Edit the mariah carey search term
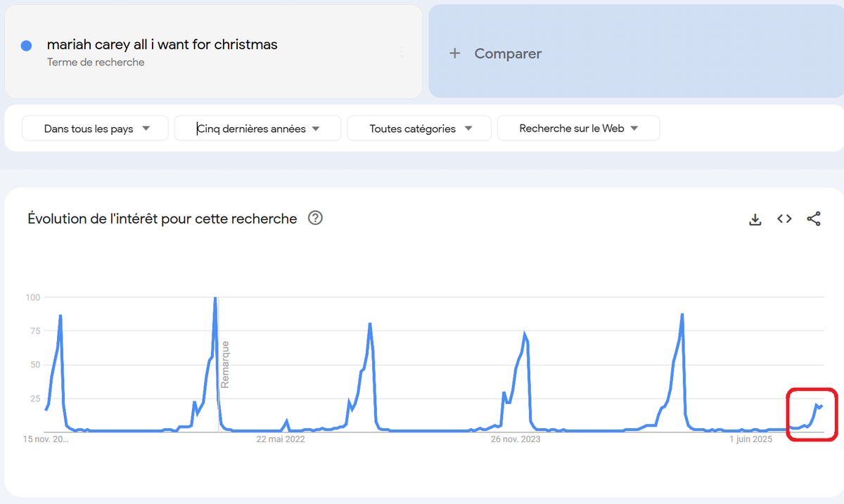Viewport: 844px width, 504px height. tap(162, 44)
